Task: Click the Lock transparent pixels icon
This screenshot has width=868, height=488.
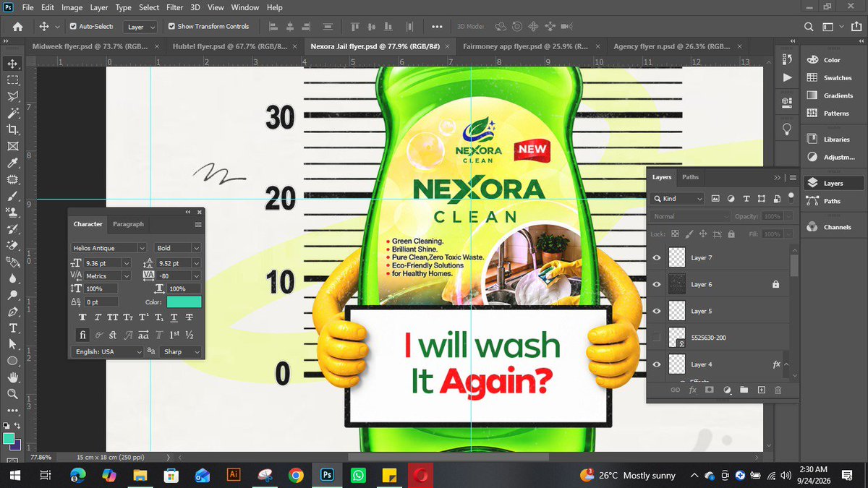Action: (675, 234)
